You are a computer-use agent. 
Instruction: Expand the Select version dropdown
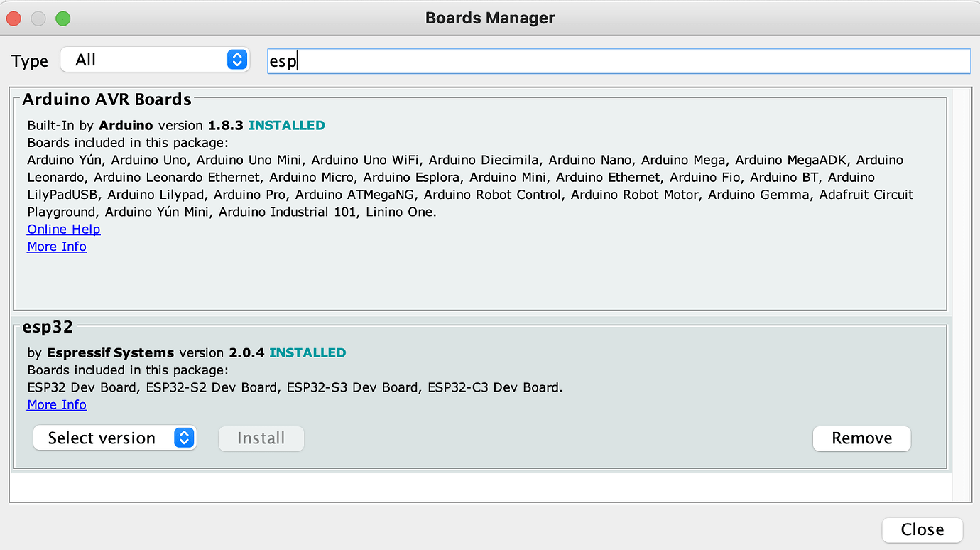[114, 438]
